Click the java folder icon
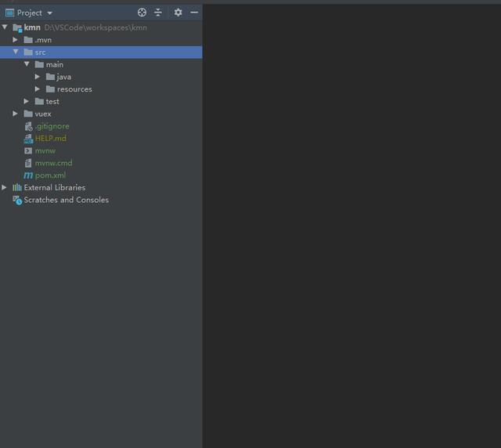 (x=50, y=77)
